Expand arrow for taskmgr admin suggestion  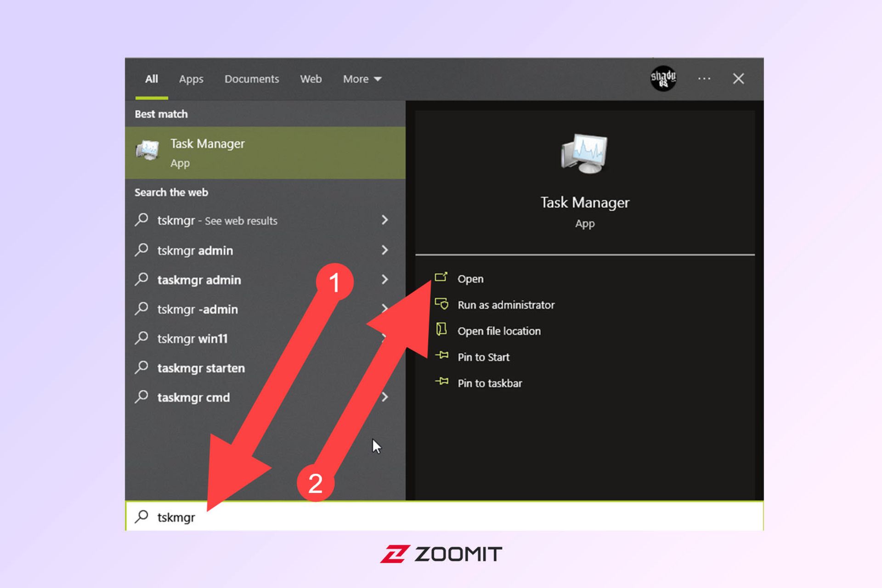pyautogui.click(x=385, y=279)
